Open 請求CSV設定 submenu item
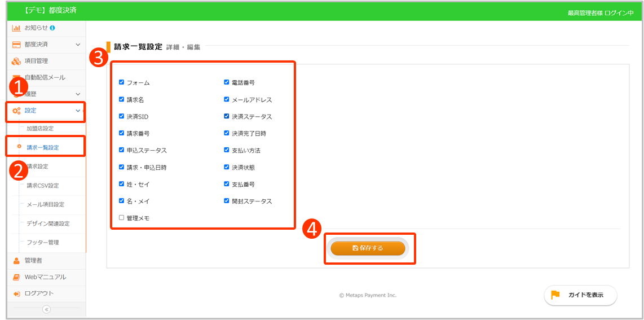The image size is (644, 320). (42, 186)
